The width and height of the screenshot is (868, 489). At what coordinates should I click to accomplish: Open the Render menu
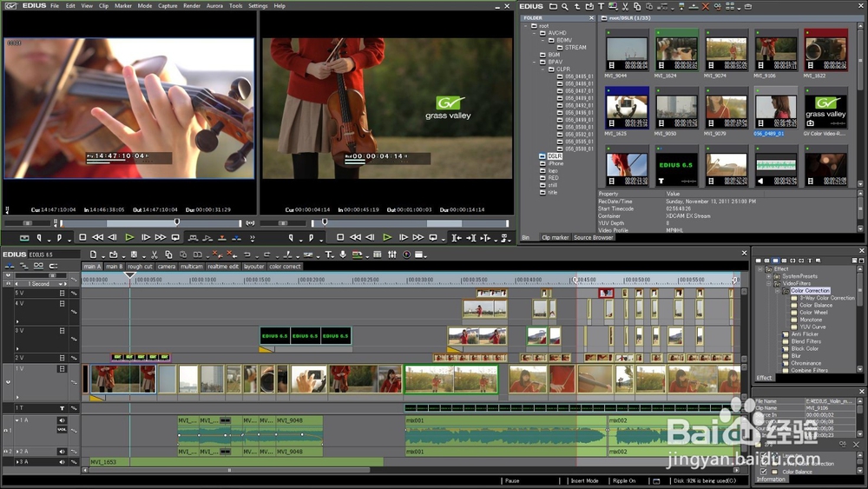pos(192,6)
